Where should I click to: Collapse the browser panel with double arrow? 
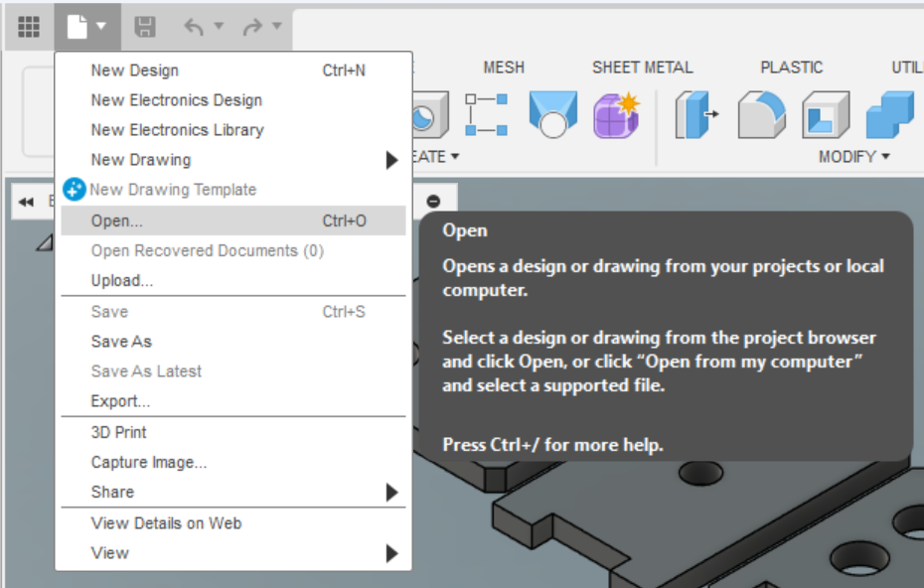point(27,202)
